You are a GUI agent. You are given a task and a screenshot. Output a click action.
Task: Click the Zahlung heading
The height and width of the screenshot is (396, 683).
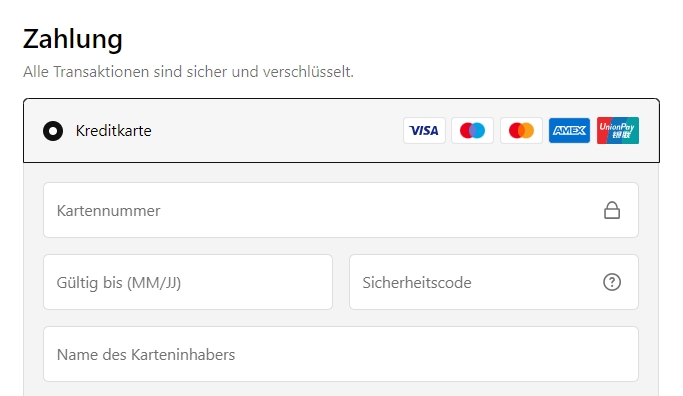pos(73,39)
